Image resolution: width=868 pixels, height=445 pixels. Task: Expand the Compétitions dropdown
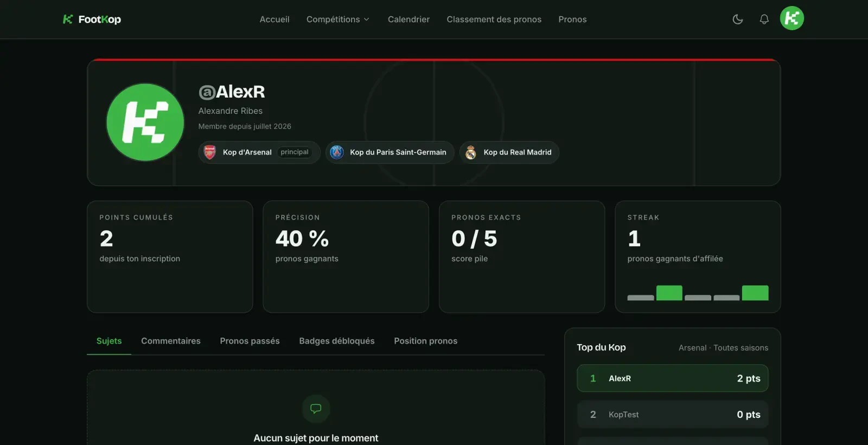point(338,20)
